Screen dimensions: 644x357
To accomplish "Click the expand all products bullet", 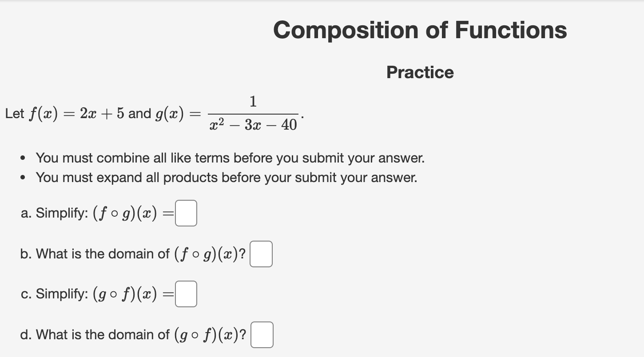I will pos(227,178).
